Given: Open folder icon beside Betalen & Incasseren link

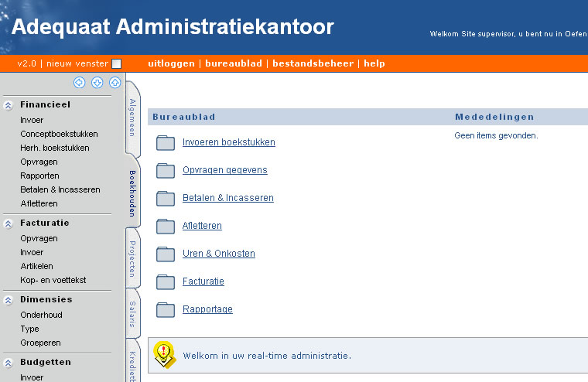Looking at the screenshot, I should click(166, 198).
